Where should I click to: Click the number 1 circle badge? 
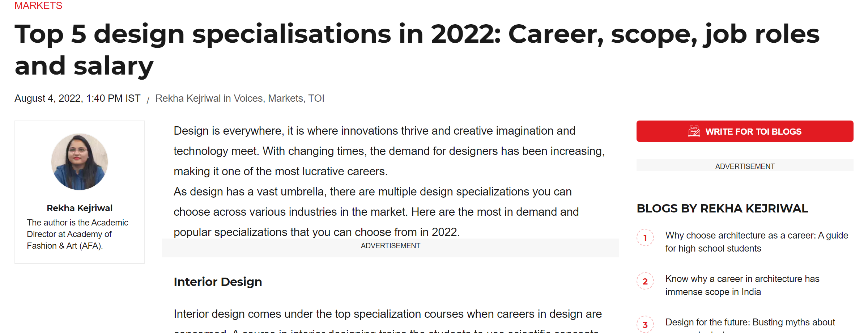[x=645, y=238]
